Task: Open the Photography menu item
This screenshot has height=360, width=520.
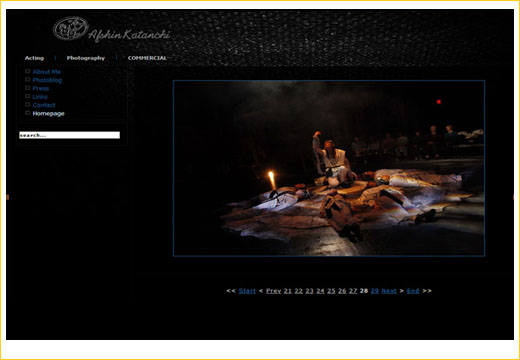Action: [86, 58]
